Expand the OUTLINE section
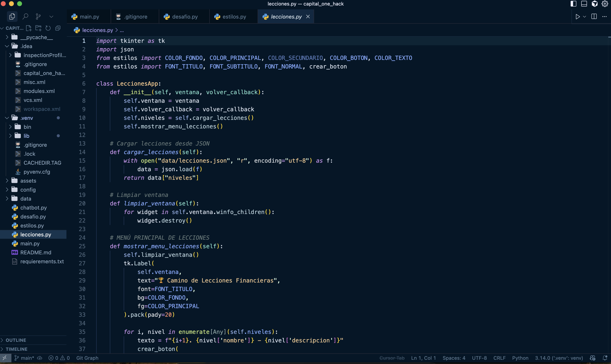 coord(16,340)
